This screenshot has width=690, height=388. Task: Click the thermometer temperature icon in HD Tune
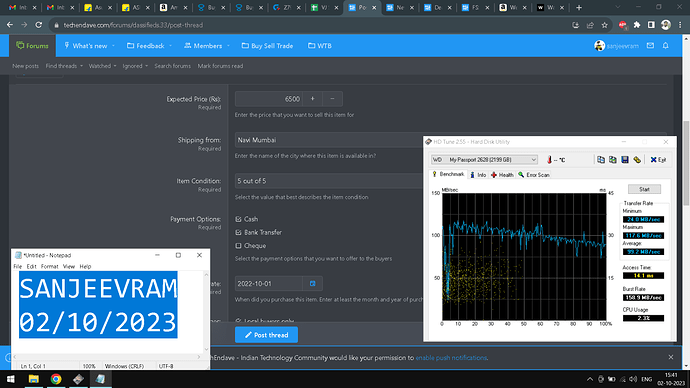pyautogui.click(x=549, y=160)
